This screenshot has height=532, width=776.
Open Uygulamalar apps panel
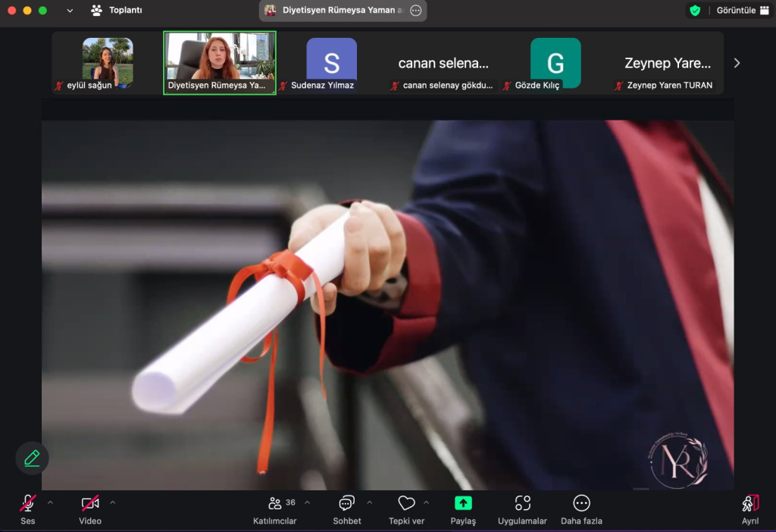pos(522,509)
